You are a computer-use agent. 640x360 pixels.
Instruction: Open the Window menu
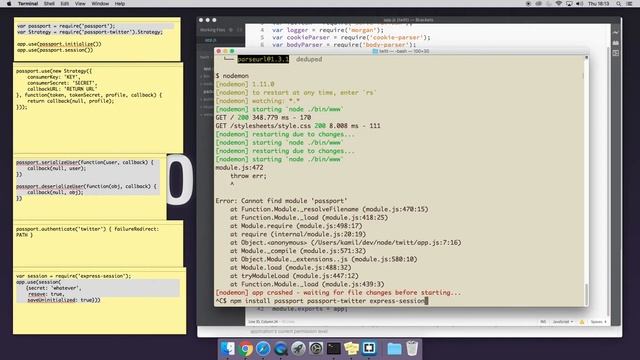tap(100, 4)
